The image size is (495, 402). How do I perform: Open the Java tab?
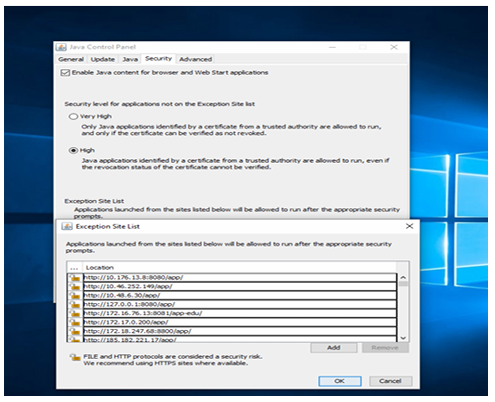pos(130,59)
